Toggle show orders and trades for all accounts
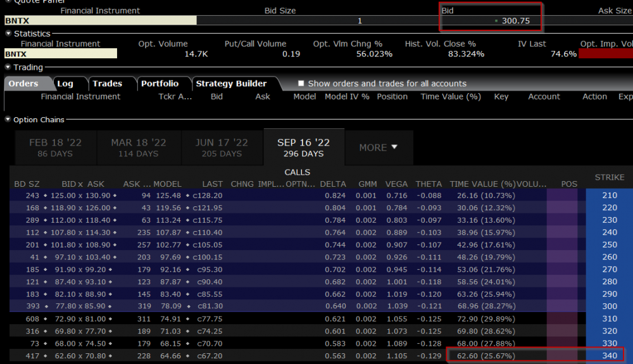This screenshot has width=633, height=364. (x=301, y=84)
